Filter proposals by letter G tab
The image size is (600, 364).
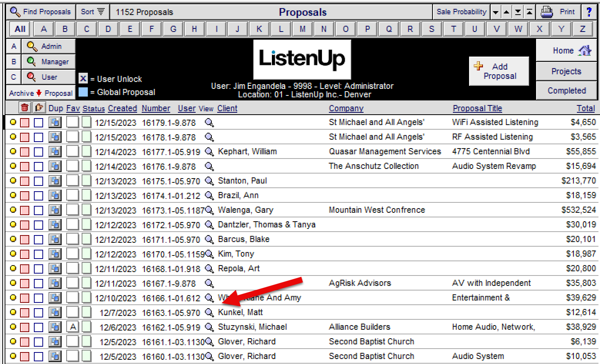[x=173, y=29]
